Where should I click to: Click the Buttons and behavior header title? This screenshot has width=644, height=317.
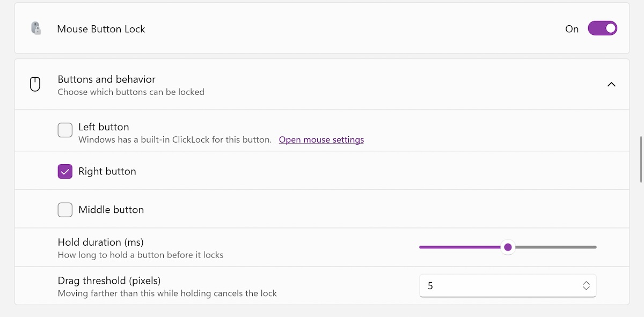tap(107, 79)
